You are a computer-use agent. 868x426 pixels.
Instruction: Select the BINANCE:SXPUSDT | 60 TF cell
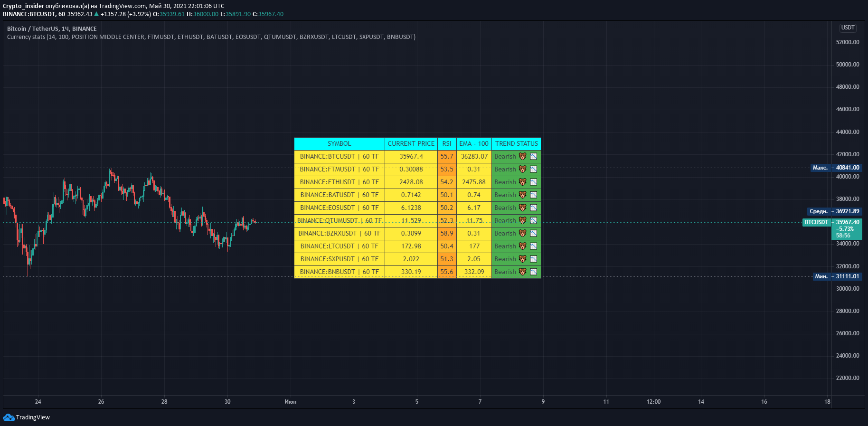point(340,259)
